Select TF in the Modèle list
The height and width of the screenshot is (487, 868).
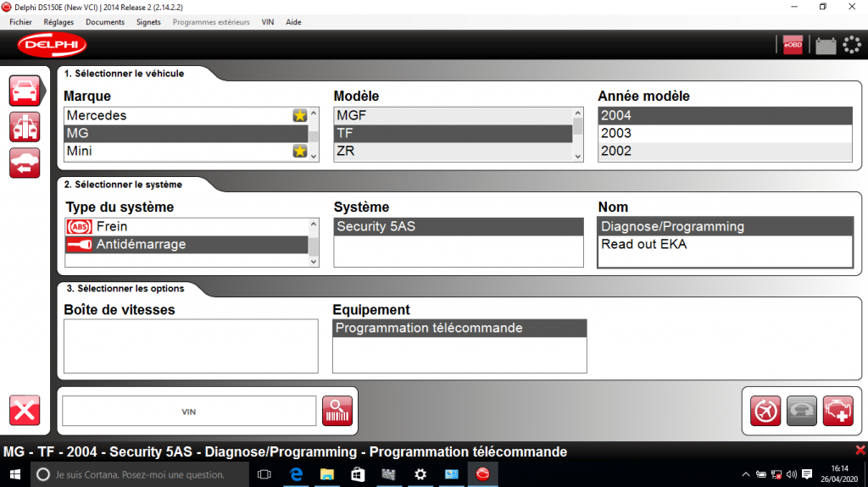(453, 133)
